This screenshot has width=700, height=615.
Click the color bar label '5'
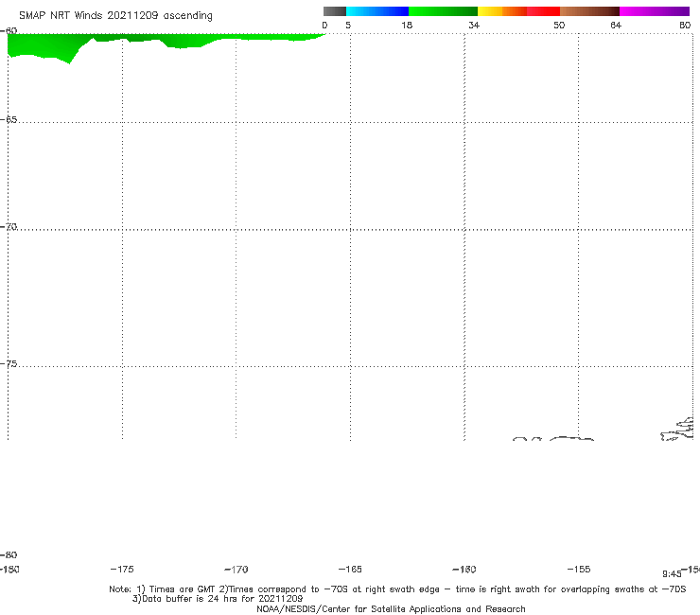point(348,25)
